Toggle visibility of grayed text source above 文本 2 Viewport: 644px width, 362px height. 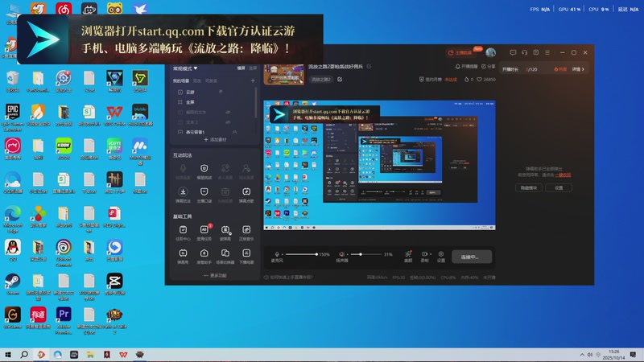tap(228, 112)
